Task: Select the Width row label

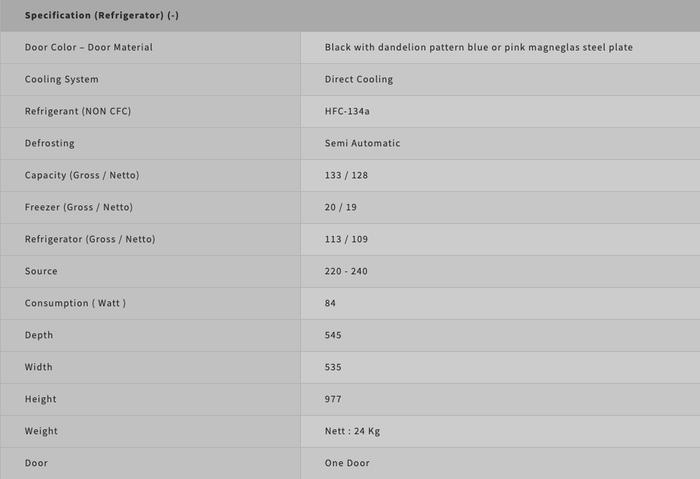Action: [39, 367]
